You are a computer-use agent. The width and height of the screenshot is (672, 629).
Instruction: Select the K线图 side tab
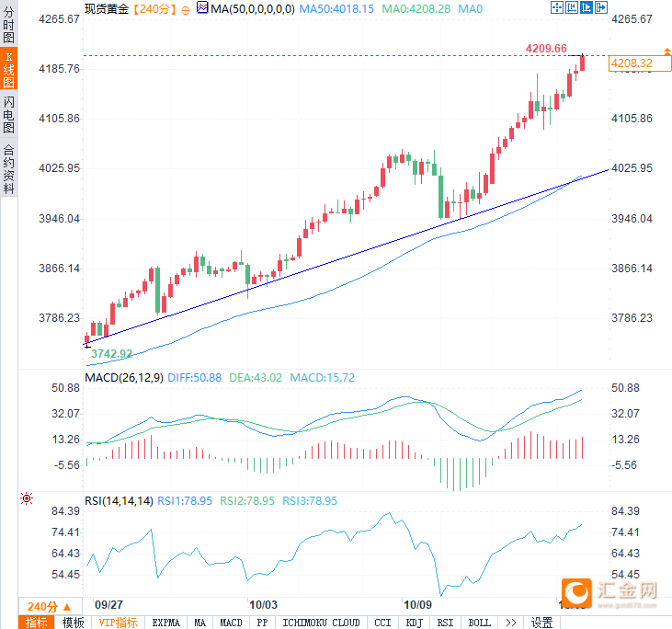click(x=8, y=70)
